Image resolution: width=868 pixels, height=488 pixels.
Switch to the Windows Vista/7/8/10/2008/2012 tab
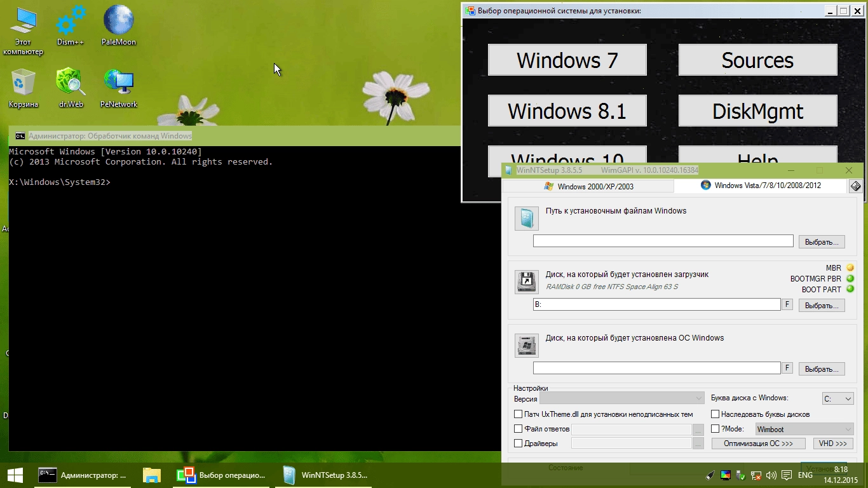tap(761, 186)
